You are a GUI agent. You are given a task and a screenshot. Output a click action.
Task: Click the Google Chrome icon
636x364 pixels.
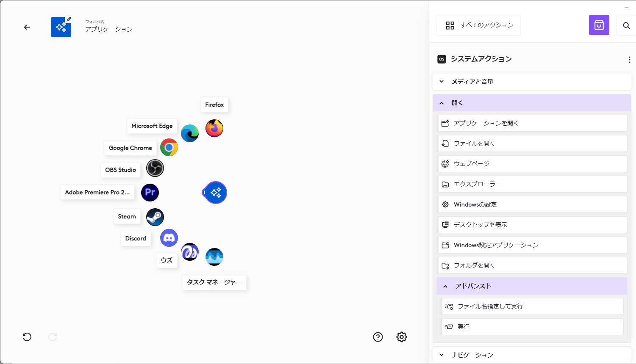(x=169, y=147)
